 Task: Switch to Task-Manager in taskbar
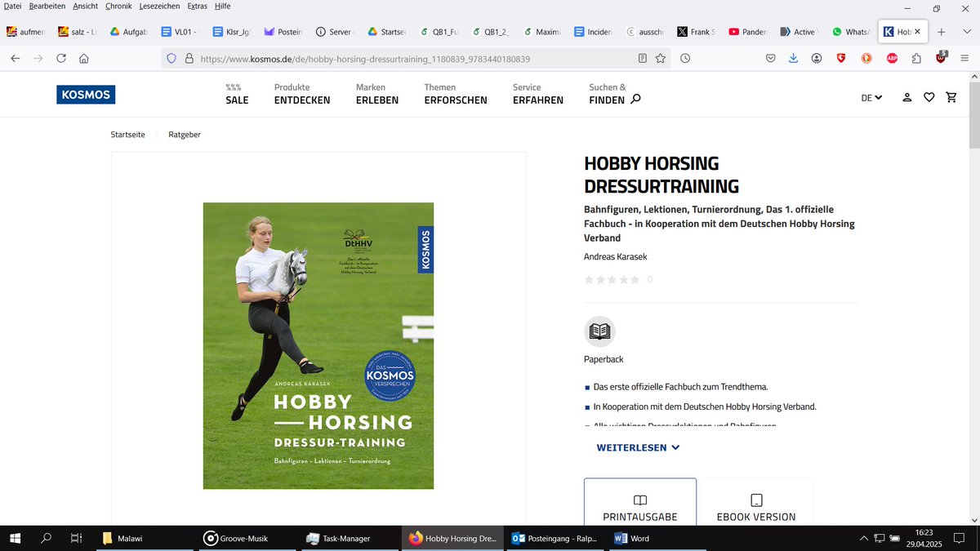coord(350,539)
